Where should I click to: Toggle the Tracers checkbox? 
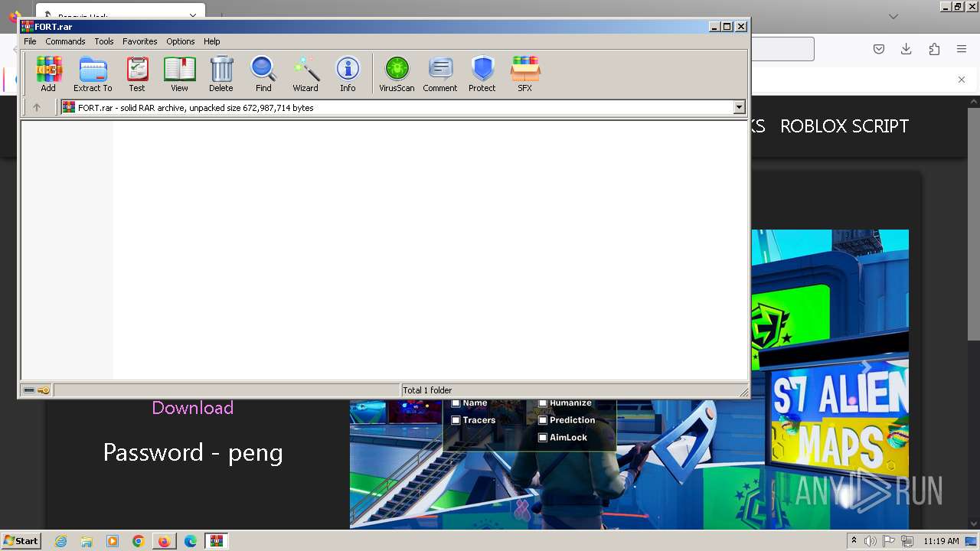[456, 420]
